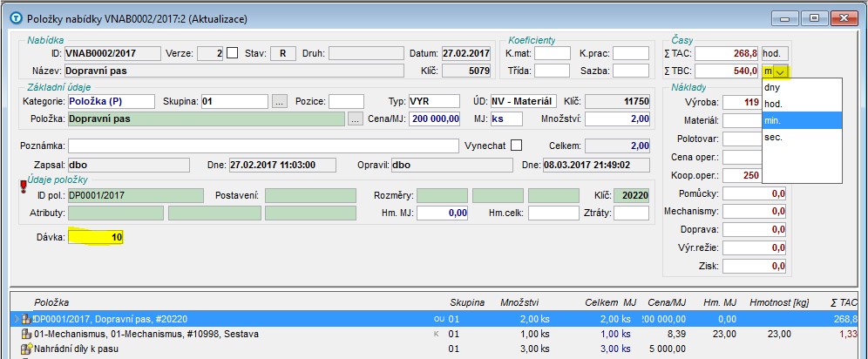Click the icon of the 01-Mechanismus row

(26, 334)
